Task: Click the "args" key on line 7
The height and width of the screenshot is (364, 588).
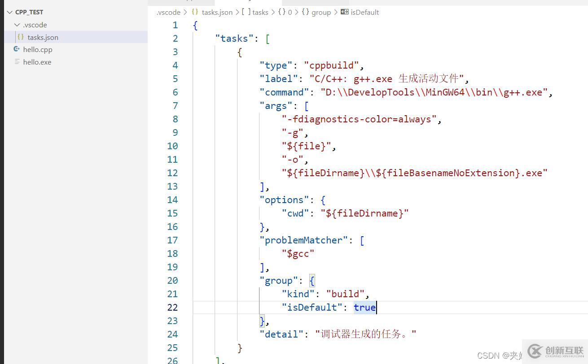Action: 276,106
